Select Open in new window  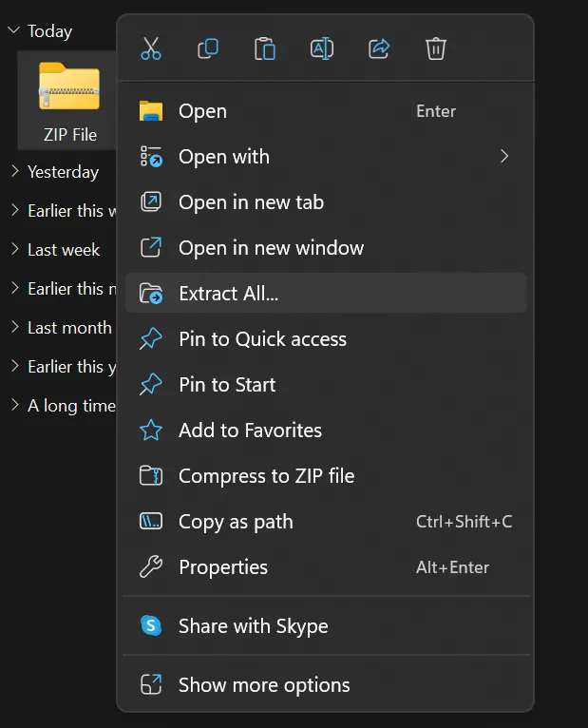(x=271, y=248)
